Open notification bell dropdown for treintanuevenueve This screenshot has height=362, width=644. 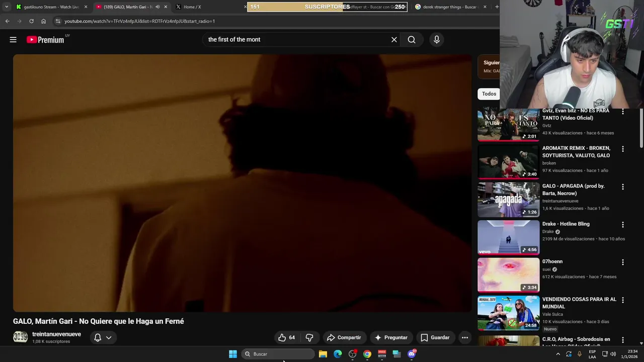click(103, 337)
